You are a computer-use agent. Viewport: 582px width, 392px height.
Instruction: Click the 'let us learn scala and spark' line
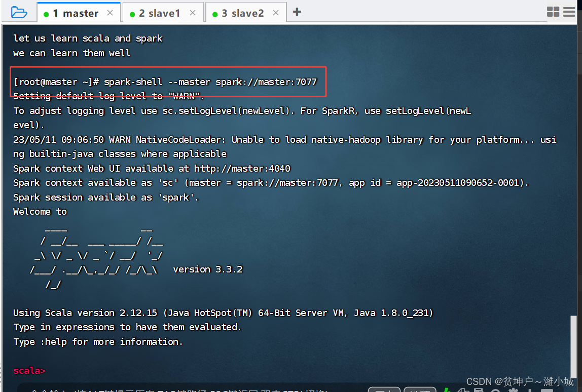click(88, 38)
